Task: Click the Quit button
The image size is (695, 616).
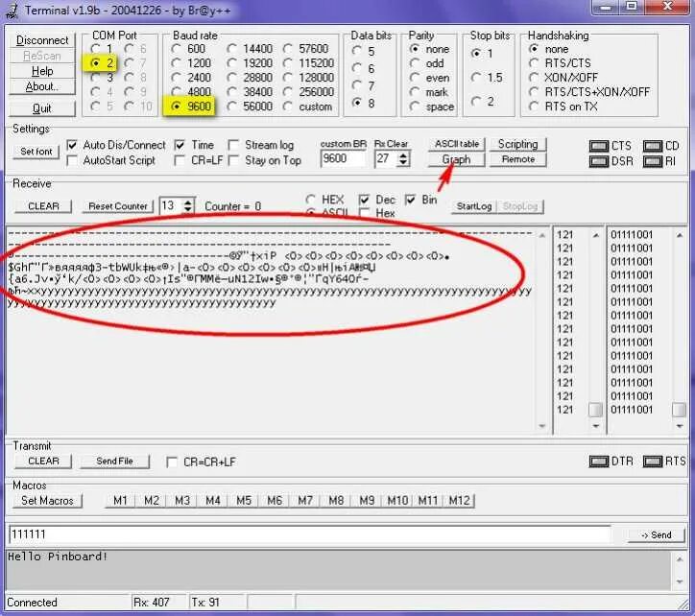Action: (42, 108)
